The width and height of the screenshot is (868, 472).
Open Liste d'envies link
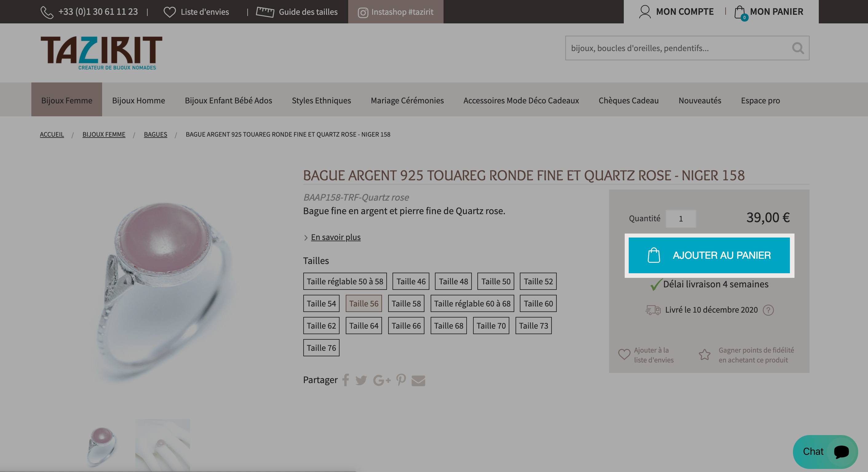point(205,12)
